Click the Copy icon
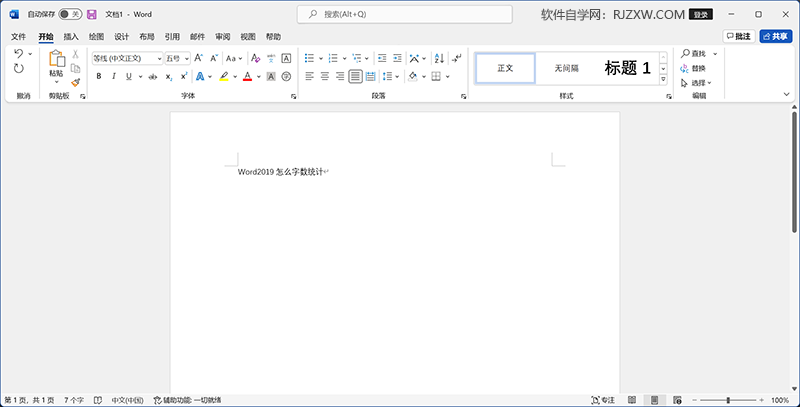 (76, 68)
